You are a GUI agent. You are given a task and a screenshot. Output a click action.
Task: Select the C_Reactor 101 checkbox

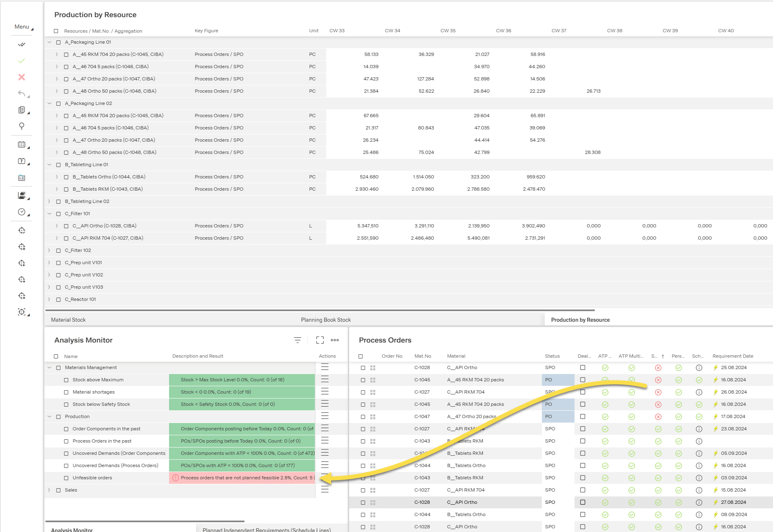[x=58, y=300]
